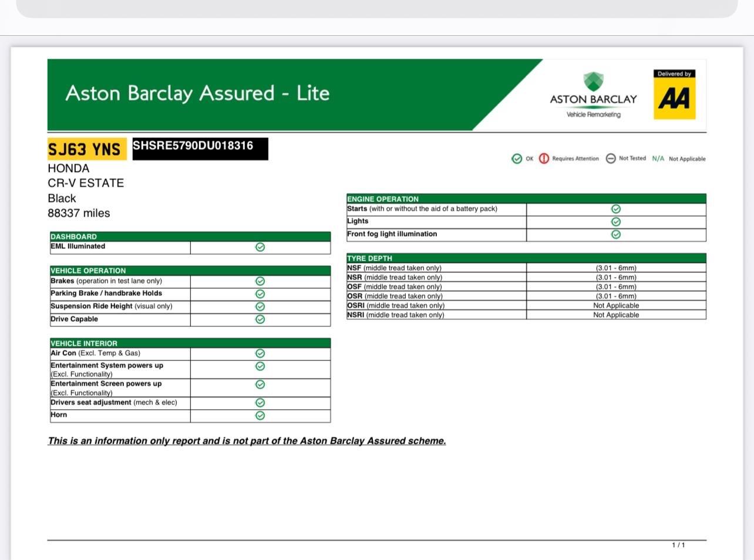754x560 pixels.
Task: Click the green OK legend icon
Action: [517, 159]
